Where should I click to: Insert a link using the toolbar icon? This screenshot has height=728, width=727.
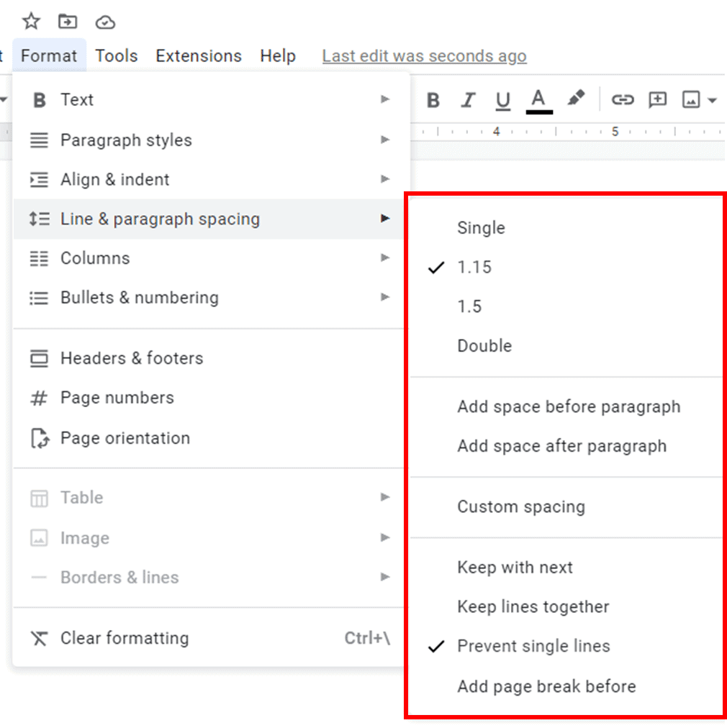click(623, 100)
